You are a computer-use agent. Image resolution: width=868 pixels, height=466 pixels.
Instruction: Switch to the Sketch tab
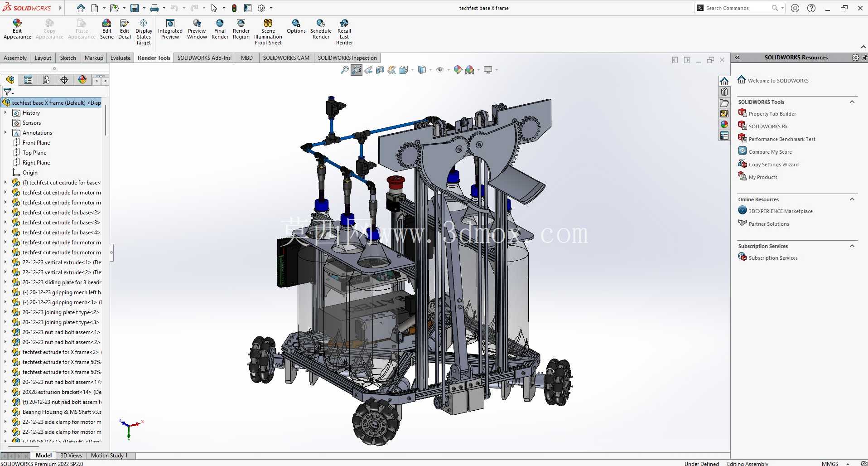68,58
